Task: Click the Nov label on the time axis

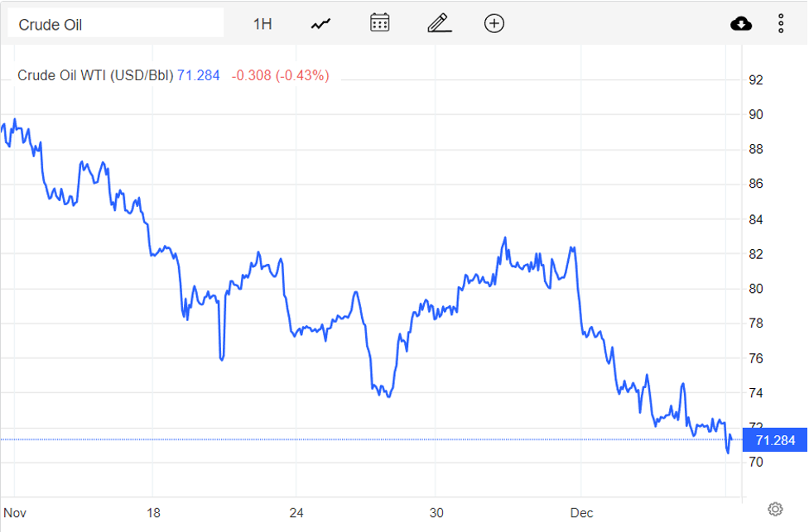Action: tap(15, 513)
